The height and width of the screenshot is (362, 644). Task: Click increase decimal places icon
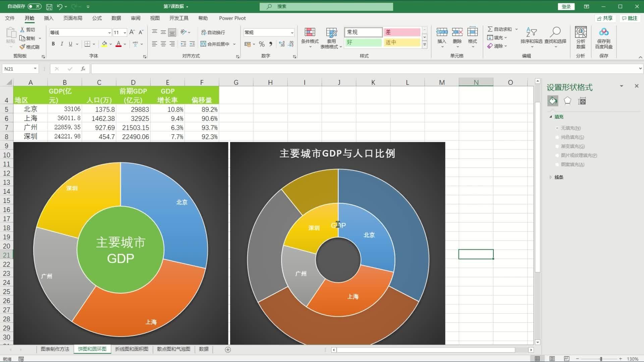(x=282, y=44)
